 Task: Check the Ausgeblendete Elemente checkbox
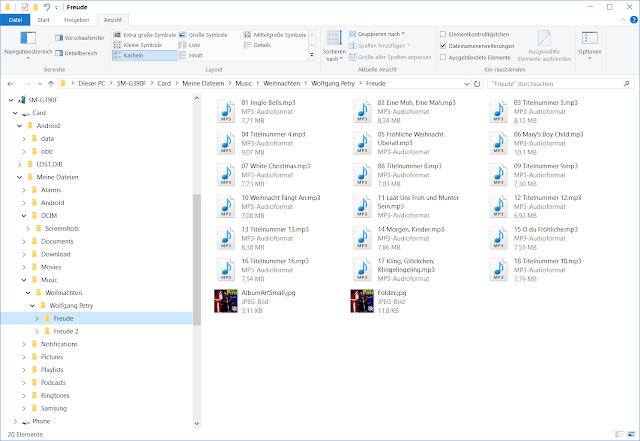(443, 58)
